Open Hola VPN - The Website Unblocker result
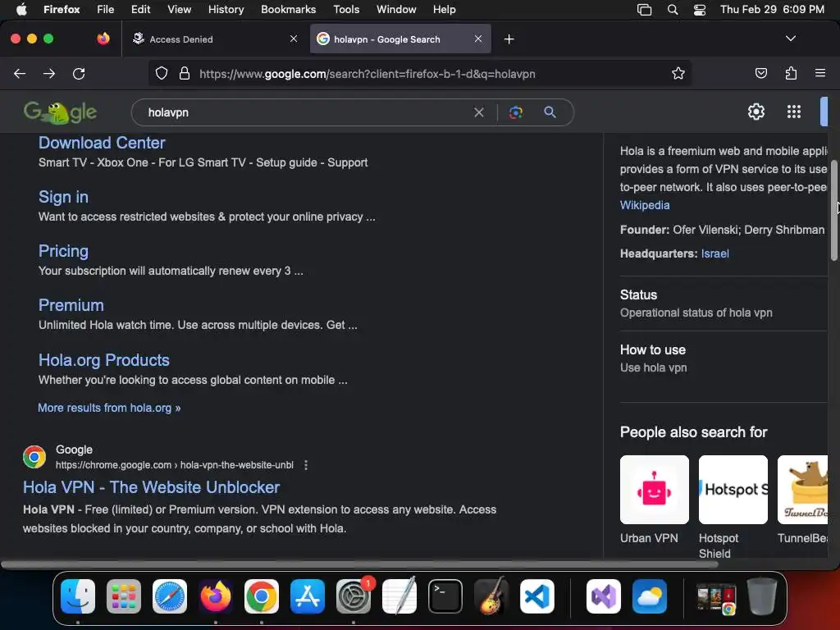 [x=151, y=487]
